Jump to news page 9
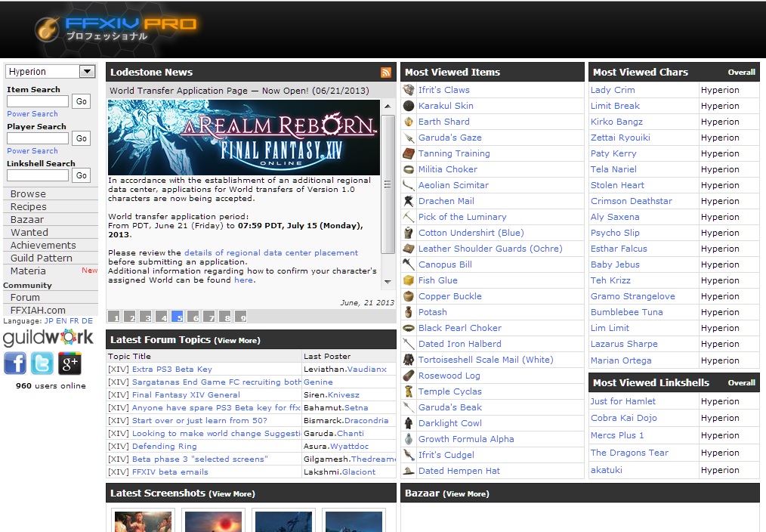This screenshot has width=766, height=532. (x=241, y=317)
